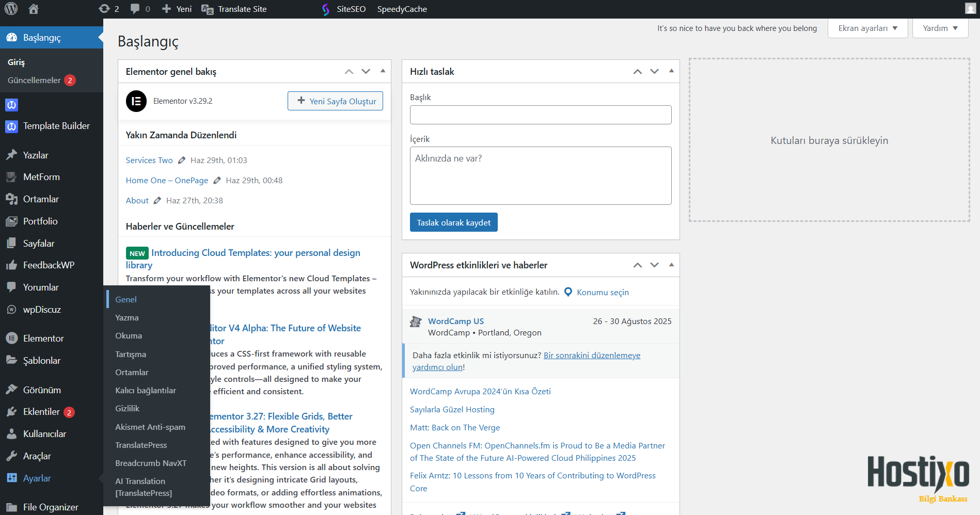Click Taslak olarak kaydet button
The height and width of the screenshot is (515, 980).
point(454,222)
